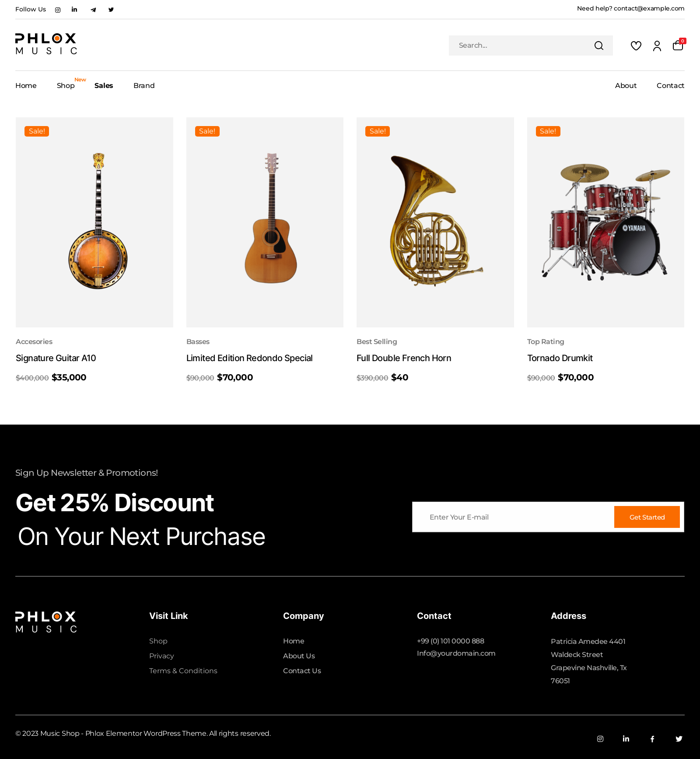Open the Tornado Drumkit product image
Image resolution: width=700 pixels, height=759 pixels.
click(x=605, y=222)
